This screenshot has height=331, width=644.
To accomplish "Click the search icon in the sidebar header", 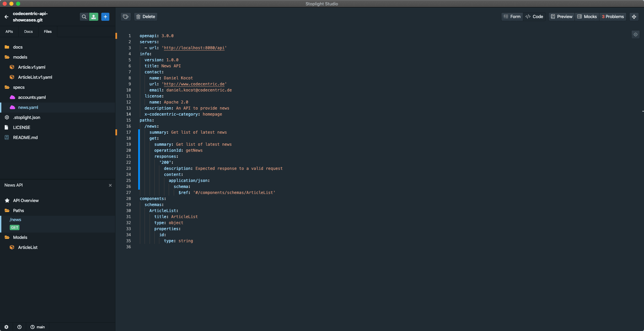I will coord(84,17).
